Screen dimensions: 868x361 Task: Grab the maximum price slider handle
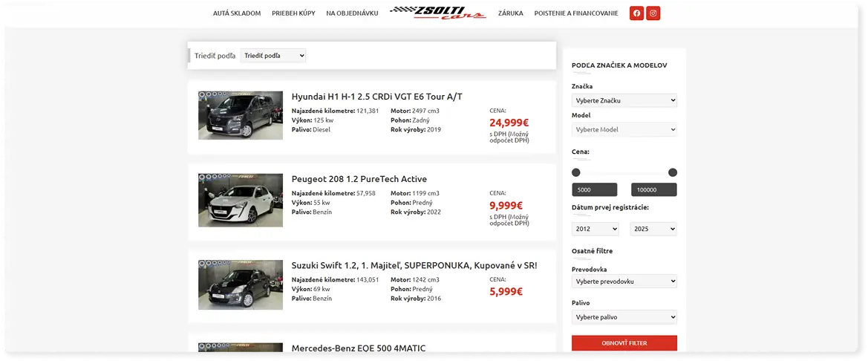coord(673,173)
